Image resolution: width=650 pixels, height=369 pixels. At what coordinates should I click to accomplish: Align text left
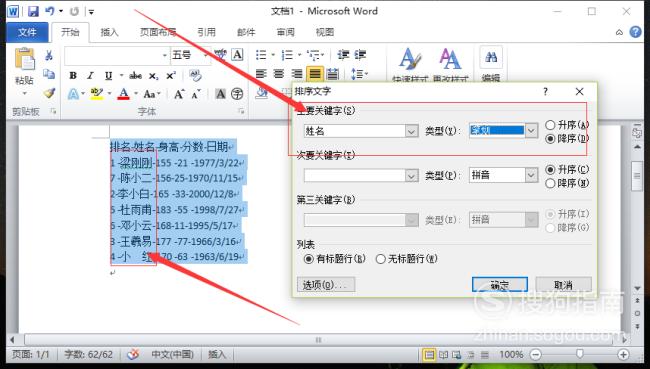click(261, 74)
